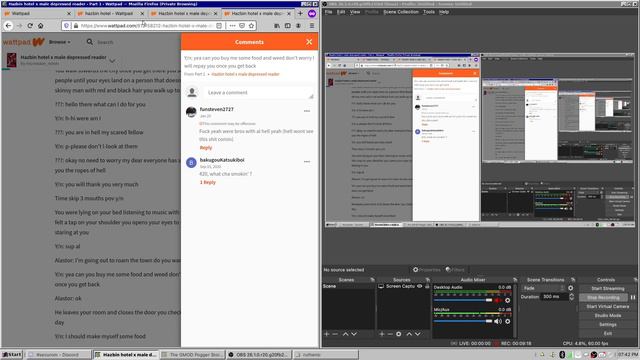Mute Mic/Aux in the mixer
The height and width of the screenshot is (360, 640).
pyautogui.click(x=498, y=321)
